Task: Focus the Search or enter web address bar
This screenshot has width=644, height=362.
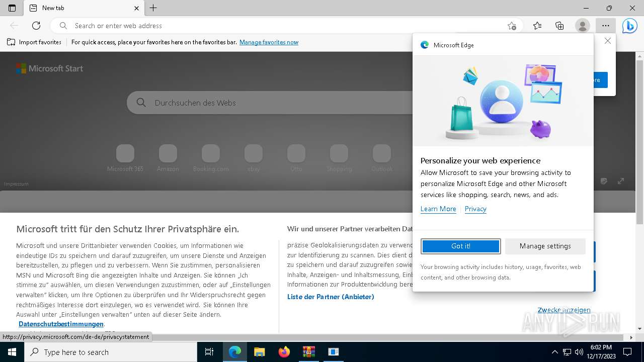Action: coord(287,26)
